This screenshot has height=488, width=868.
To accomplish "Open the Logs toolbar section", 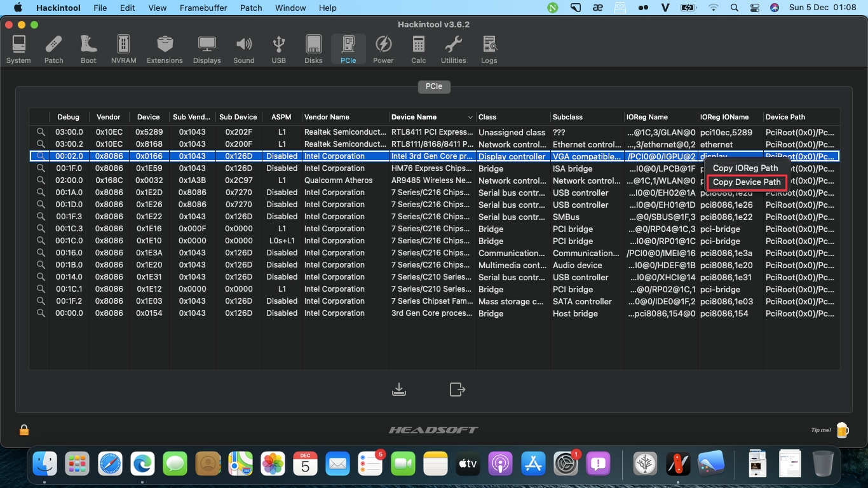I will click(489, 50).
